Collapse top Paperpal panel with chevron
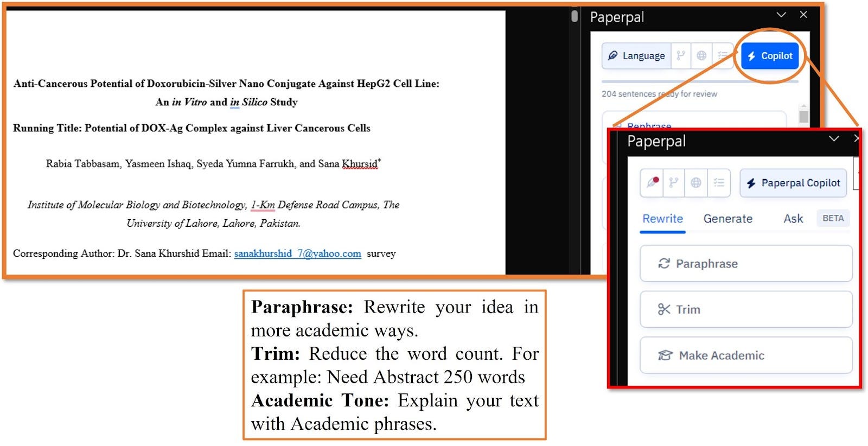Image resolution: width=868 pixels, height=446 pixels. (781, 15)
